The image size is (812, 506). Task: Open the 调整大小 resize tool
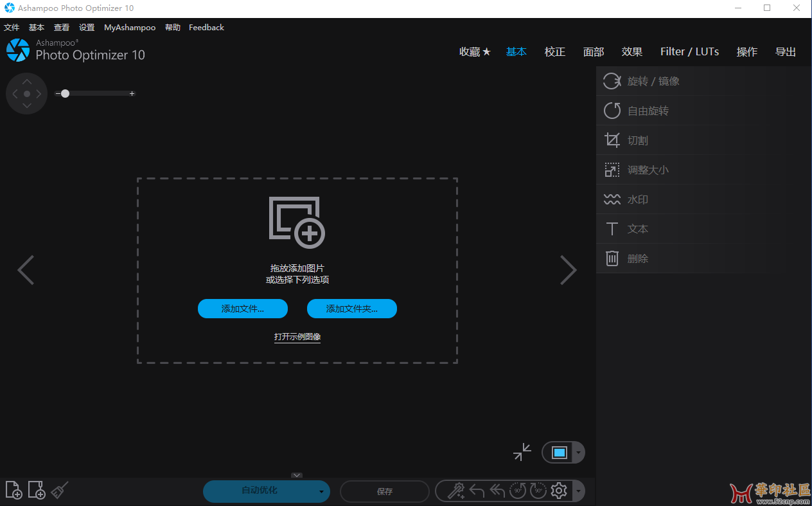704,170
